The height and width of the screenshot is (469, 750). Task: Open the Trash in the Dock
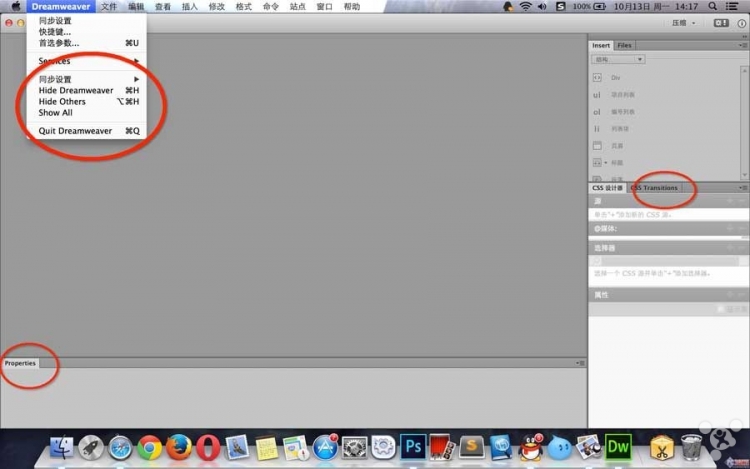[x=691, y=445]
